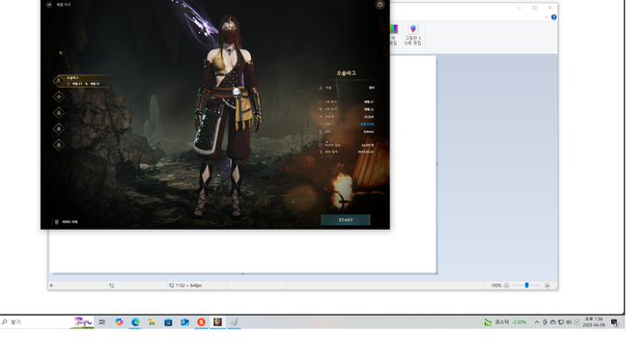Open Task View on the taskbar
Viewport: 644px width, 362px height.
[101, 322]
